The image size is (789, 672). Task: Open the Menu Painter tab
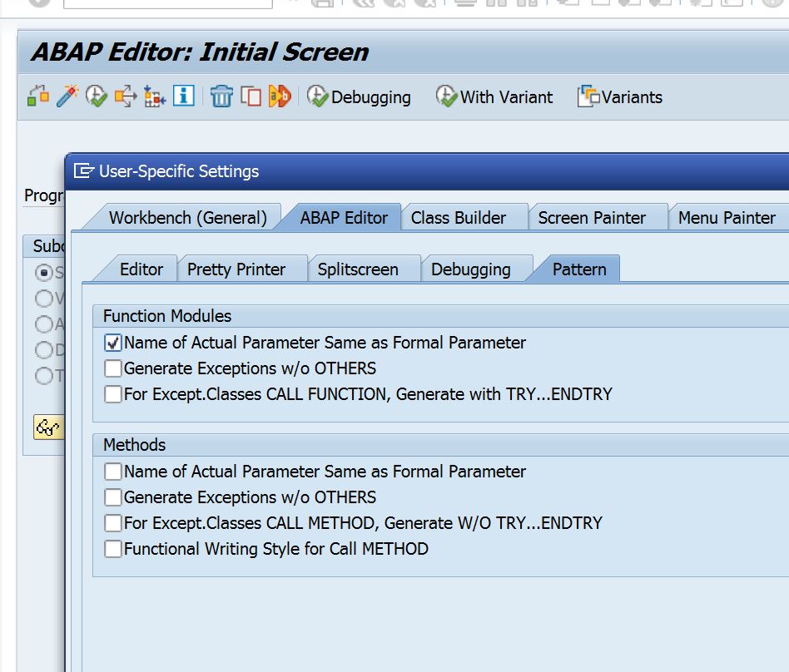[727, 218]
